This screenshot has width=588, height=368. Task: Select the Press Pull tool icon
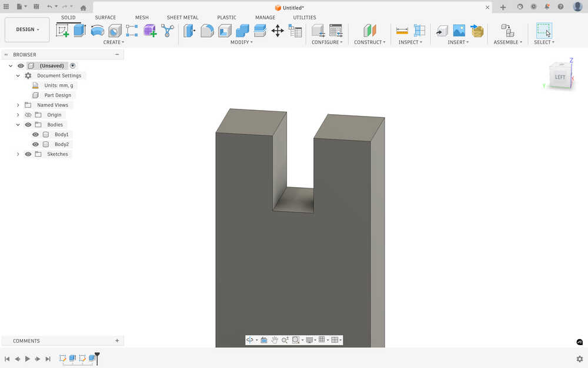(x=189, y=31)
